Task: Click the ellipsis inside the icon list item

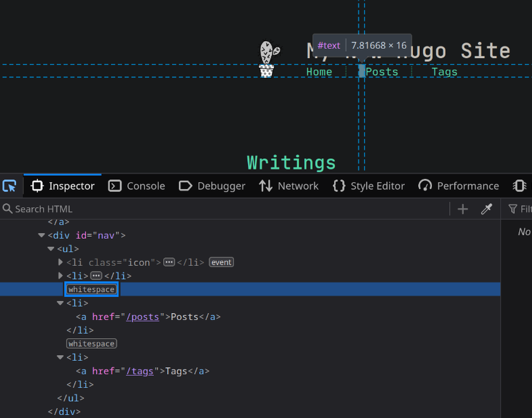Action: [169, 262]
